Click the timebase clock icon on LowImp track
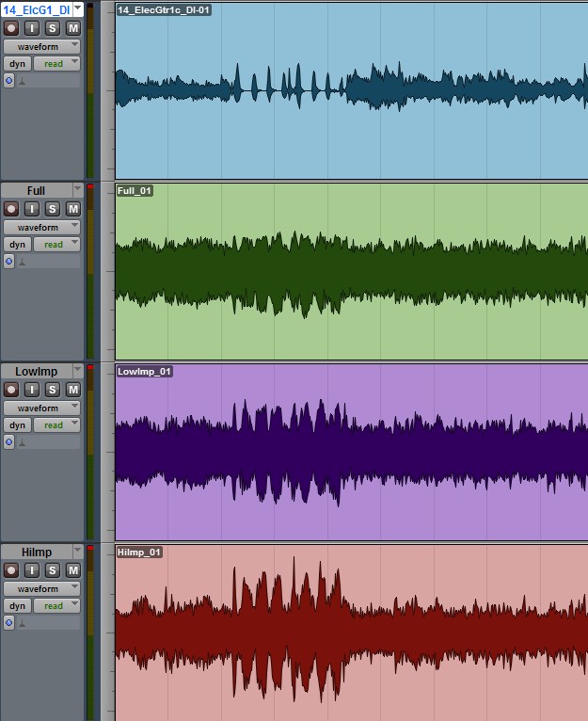 [x=9, y=443]
